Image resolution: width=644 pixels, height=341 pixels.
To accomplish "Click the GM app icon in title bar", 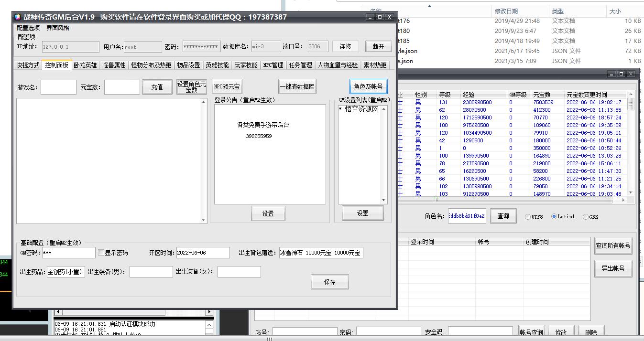I will 18,17.
